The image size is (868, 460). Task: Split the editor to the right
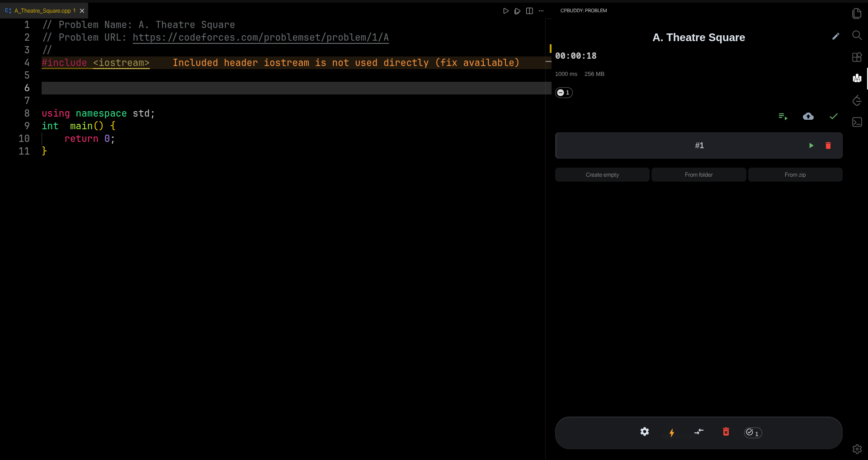tap(529, 11)
